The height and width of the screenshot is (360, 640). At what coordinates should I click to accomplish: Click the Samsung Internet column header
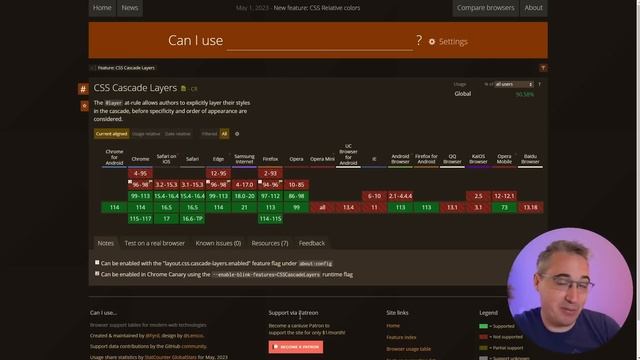244,159
